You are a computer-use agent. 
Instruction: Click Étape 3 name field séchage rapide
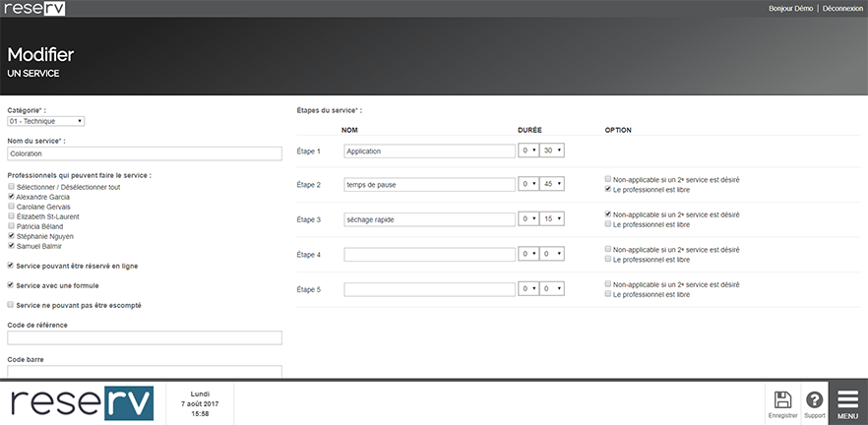pos(429,219)
